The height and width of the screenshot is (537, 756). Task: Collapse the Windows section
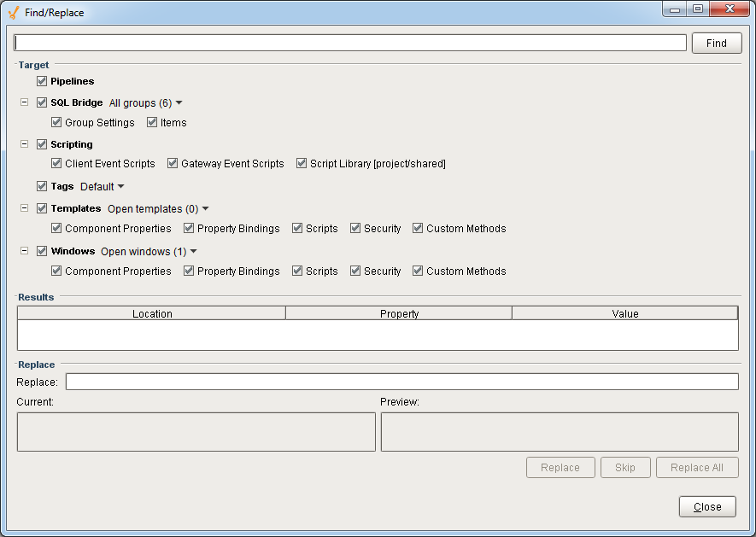24,251
